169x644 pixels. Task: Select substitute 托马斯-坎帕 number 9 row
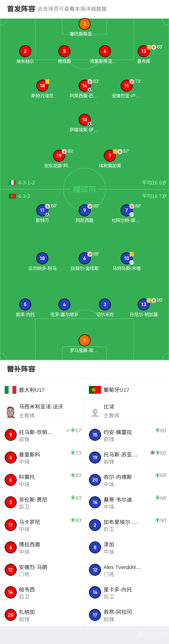pos(42,435)
